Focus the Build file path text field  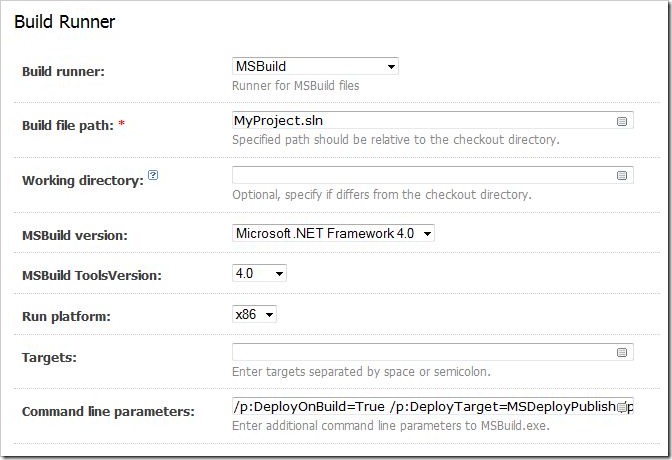pyautogui.click(x=433, y=120)
